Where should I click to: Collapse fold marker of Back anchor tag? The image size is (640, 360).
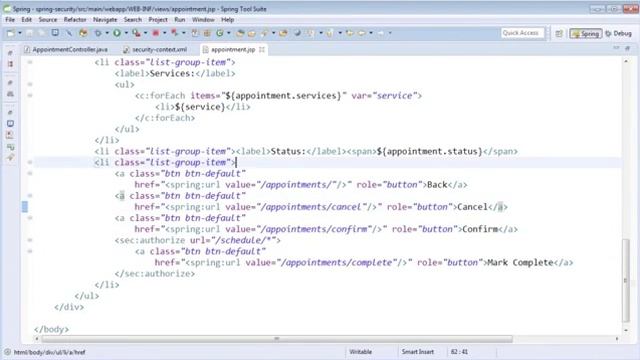tap(30, 173)
